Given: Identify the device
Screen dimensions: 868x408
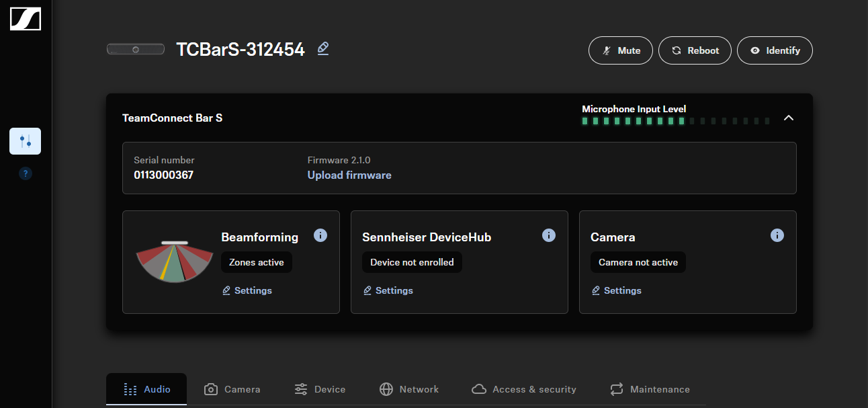Looking at the screenshot, I should click(x=775, y=50).
